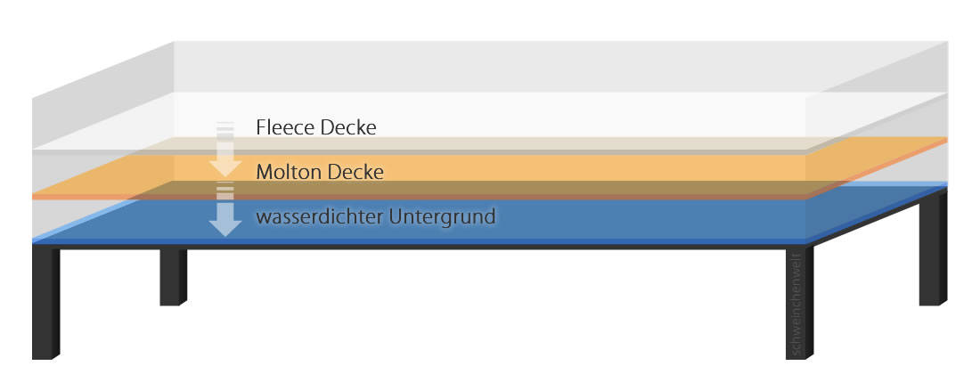
Task: Click the Molton Decke label
Action: [x=320, y=172]
